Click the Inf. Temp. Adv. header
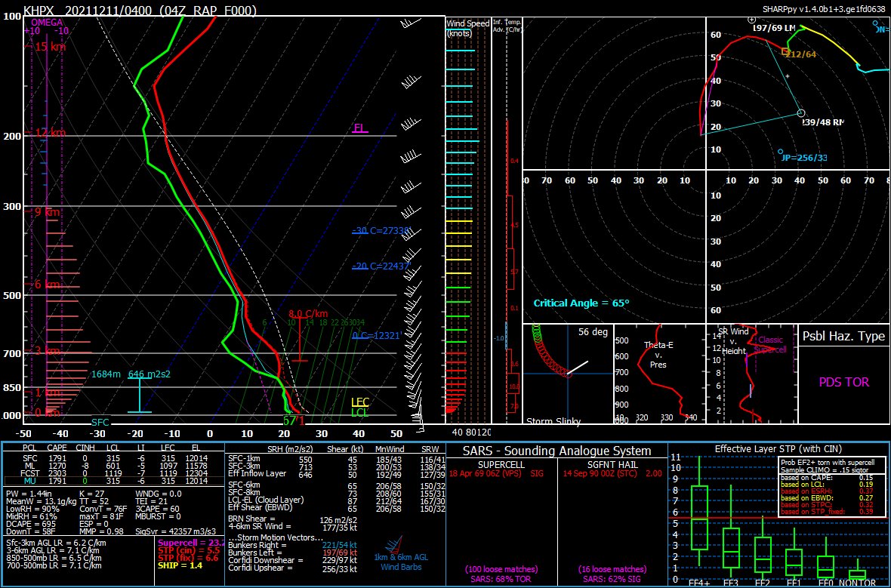The image size is (891, 588). point(507,25)
